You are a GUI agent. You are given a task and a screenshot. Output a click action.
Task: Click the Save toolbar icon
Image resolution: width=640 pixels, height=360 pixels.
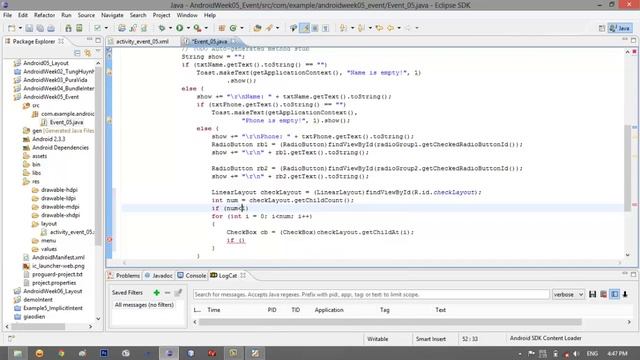tap(29, 28)
